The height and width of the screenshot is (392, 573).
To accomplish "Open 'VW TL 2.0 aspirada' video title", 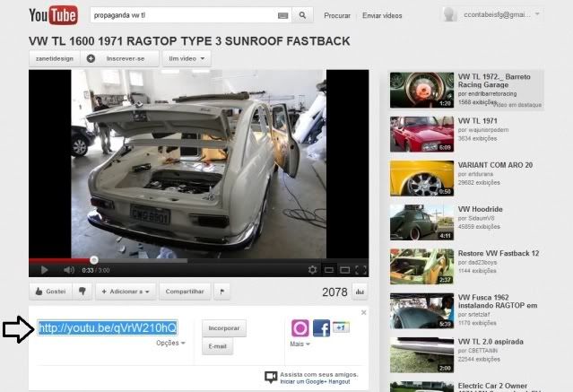I will [491, 342].
